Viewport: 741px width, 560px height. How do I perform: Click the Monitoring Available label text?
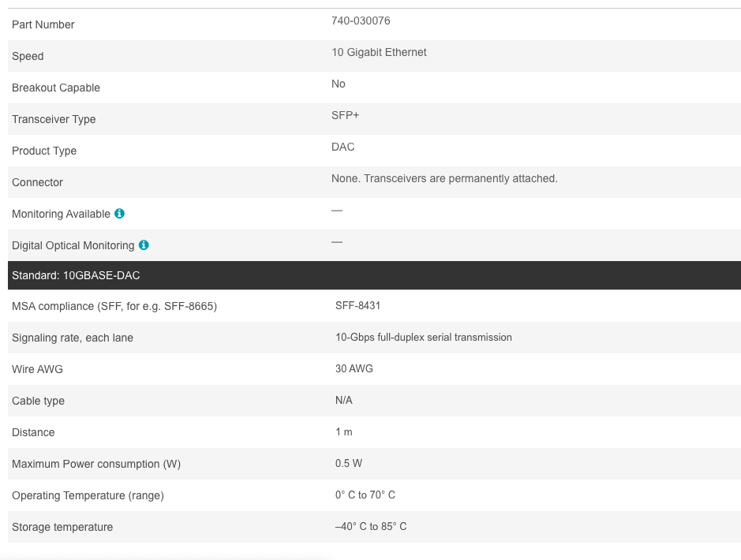click(61, 214)
